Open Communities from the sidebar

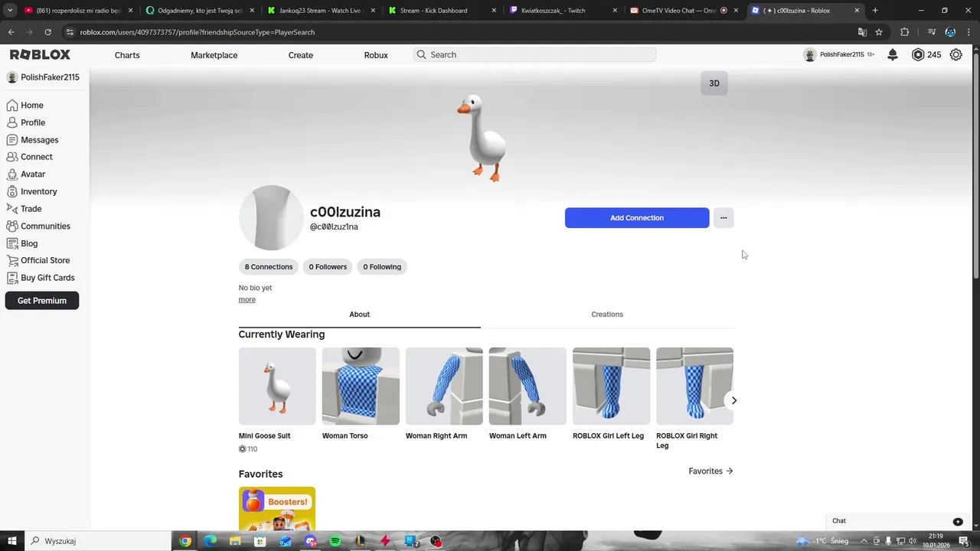38,227
